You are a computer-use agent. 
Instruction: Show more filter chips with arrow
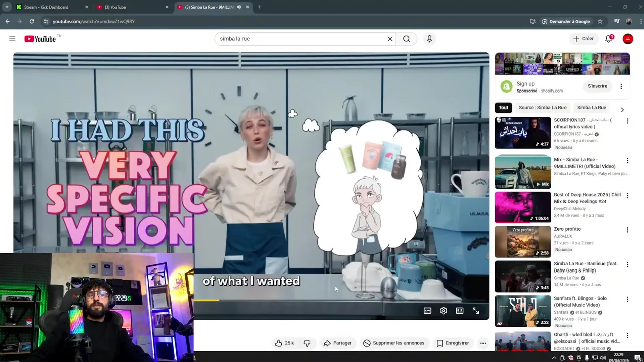click(622, 110)
